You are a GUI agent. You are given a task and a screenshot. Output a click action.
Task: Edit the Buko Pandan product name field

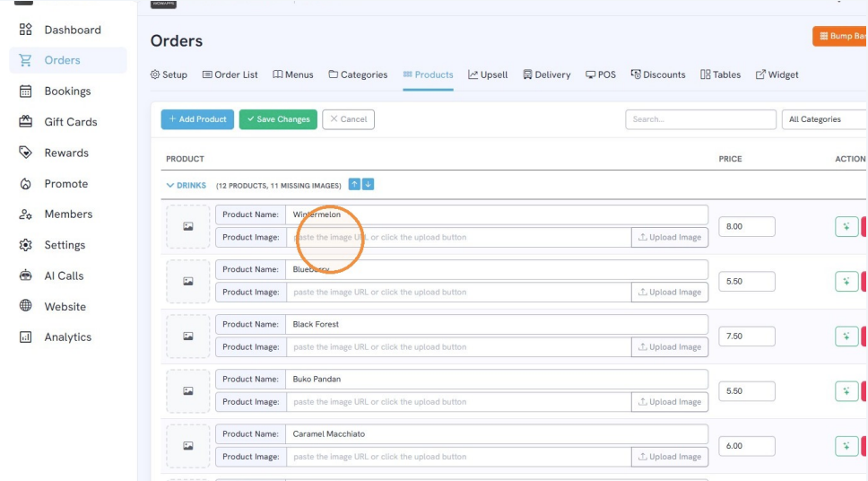point(497,379)
